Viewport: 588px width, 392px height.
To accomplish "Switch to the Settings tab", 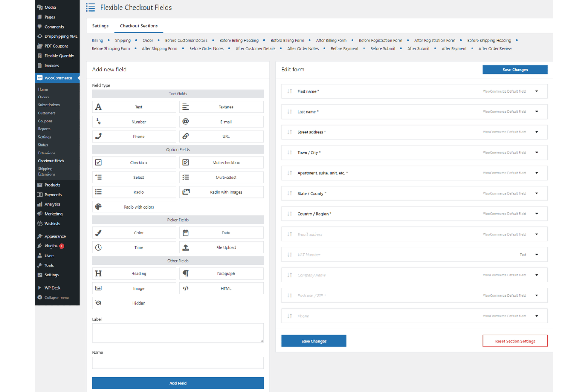I will pos(100,26).
